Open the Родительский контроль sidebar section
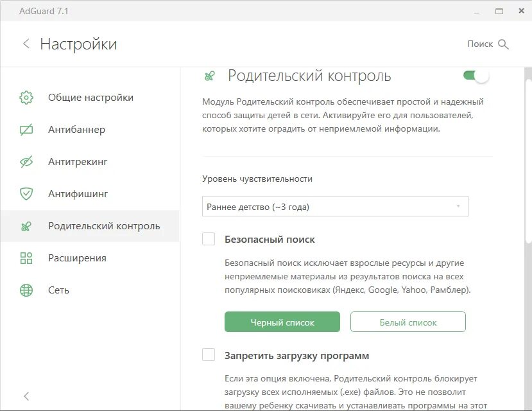Viewport: 532px width, 411px height. click(x=103, y=226)
